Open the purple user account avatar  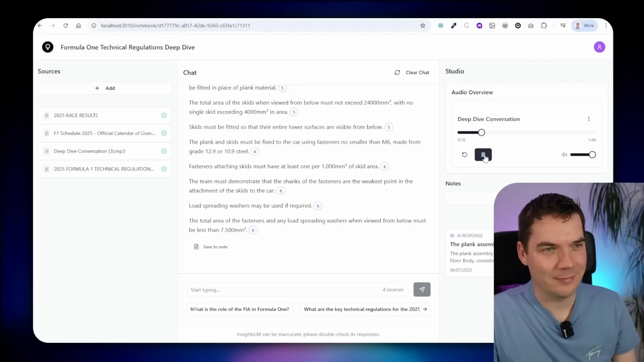pos(599,47)
